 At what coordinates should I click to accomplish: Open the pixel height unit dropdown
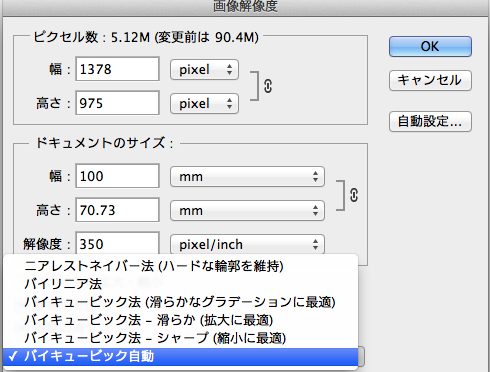click(x=204, y=104)
